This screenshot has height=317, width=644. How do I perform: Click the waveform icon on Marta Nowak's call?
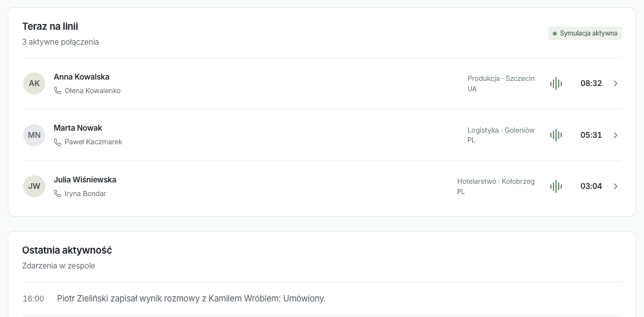pyautogui.click(x=555, y=135)
